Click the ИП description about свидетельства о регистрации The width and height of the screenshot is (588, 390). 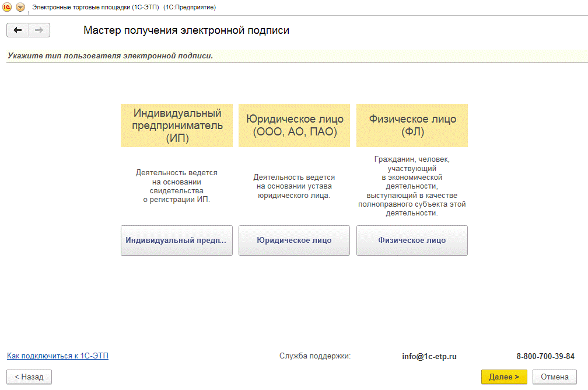[177, 186]
